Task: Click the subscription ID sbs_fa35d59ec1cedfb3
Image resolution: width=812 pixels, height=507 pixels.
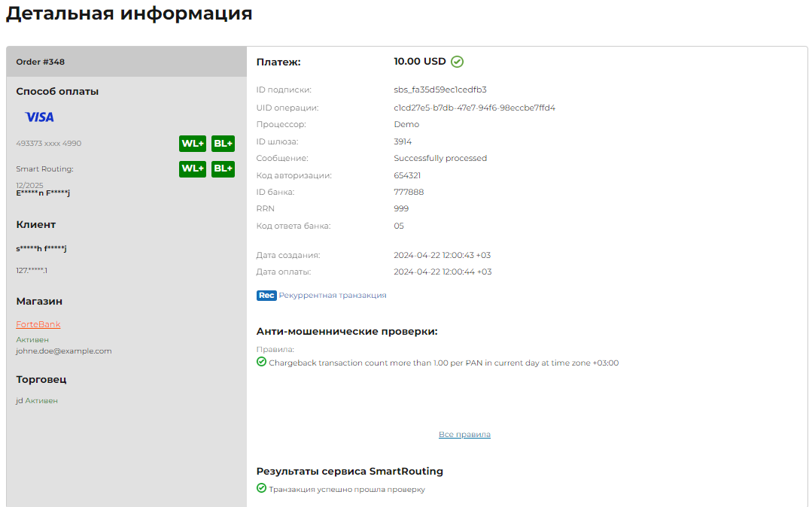Action: (440, 90)
